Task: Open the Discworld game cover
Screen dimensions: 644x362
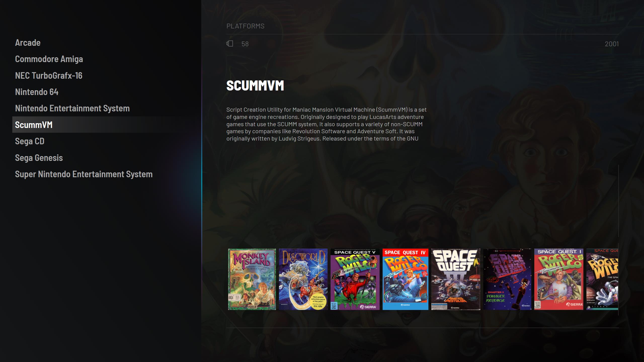Action: 303,279
